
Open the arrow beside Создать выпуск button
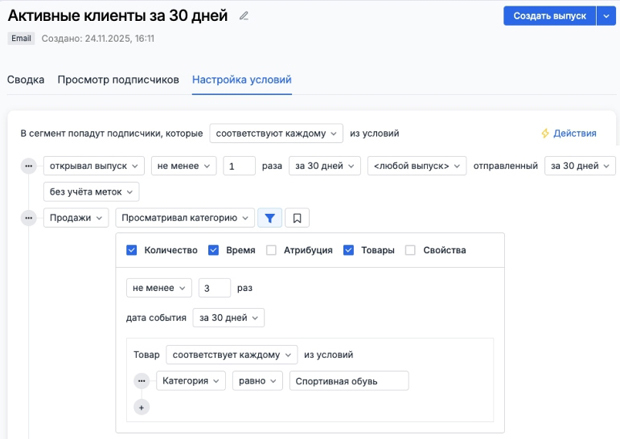click(606, 16)
